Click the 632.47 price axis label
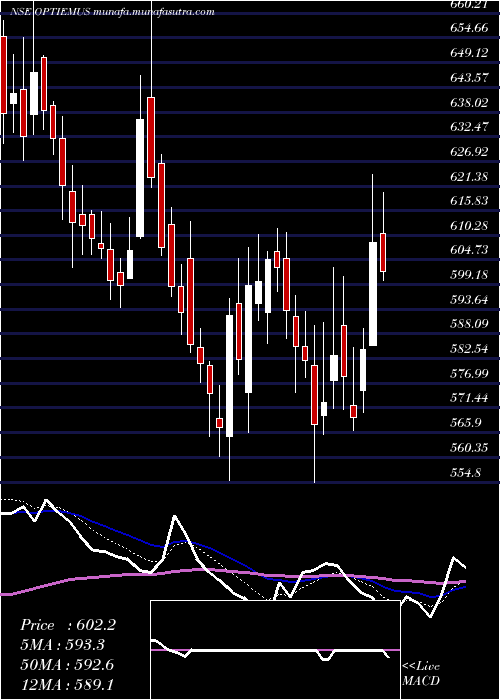Image resolution: width=500 pixels, height=700 pixels. click(469, 127)
